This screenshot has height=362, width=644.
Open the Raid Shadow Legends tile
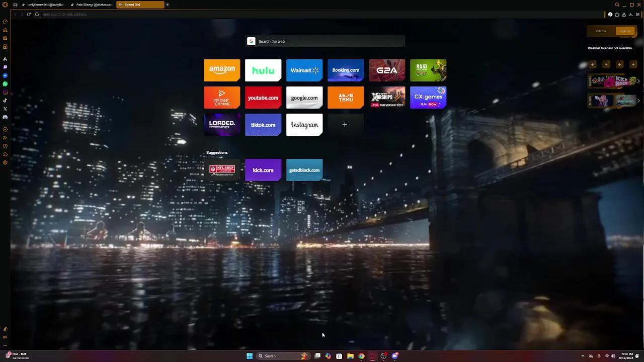pyautogui.click(x=428, y=70)
